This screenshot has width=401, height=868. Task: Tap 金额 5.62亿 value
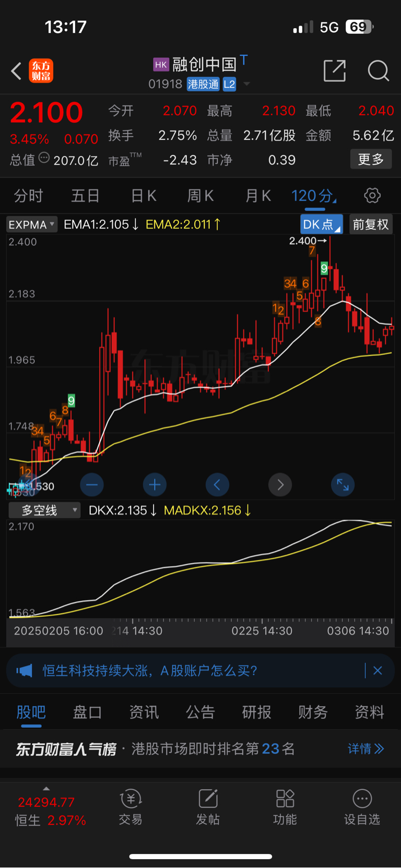[373, 136]
